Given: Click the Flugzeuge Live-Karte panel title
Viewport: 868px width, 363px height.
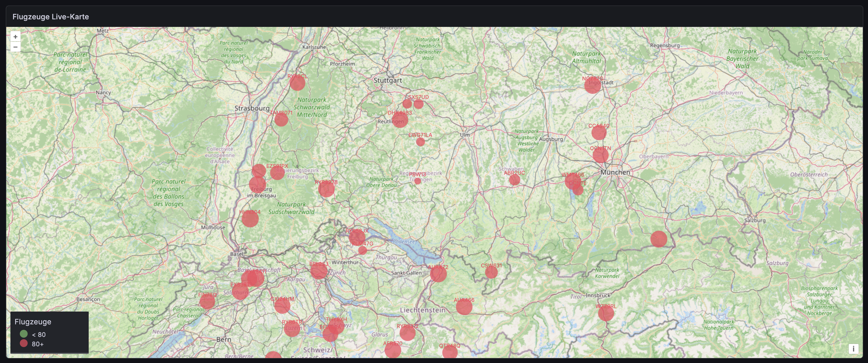Looking at the screenshot, I should tap(51, 16).
